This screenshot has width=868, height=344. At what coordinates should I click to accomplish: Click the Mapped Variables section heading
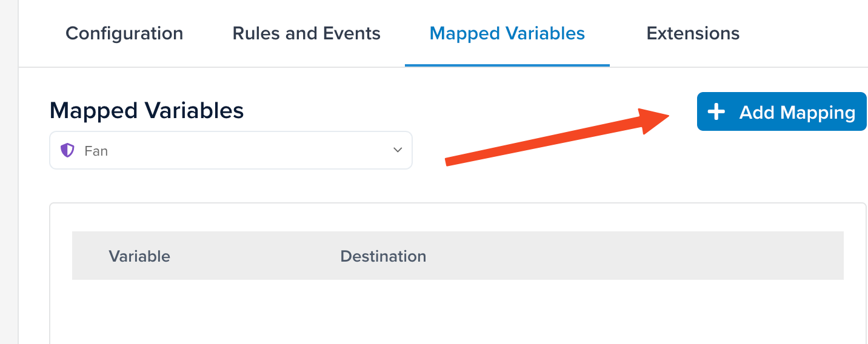147,111
